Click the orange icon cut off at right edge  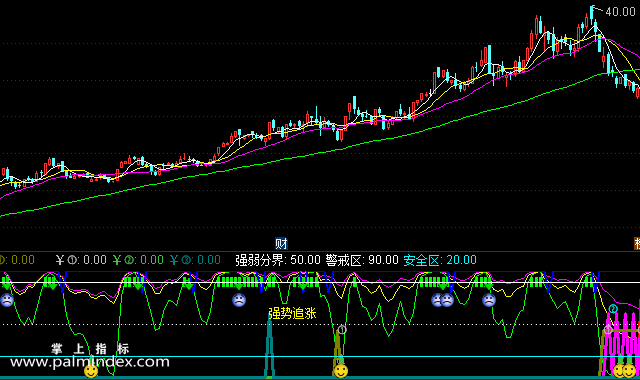click(x=637, y=244)
